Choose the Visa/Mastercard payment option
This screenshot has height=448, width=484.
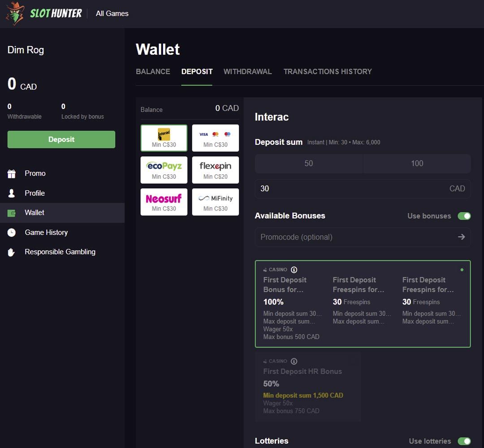coord(216,138)
